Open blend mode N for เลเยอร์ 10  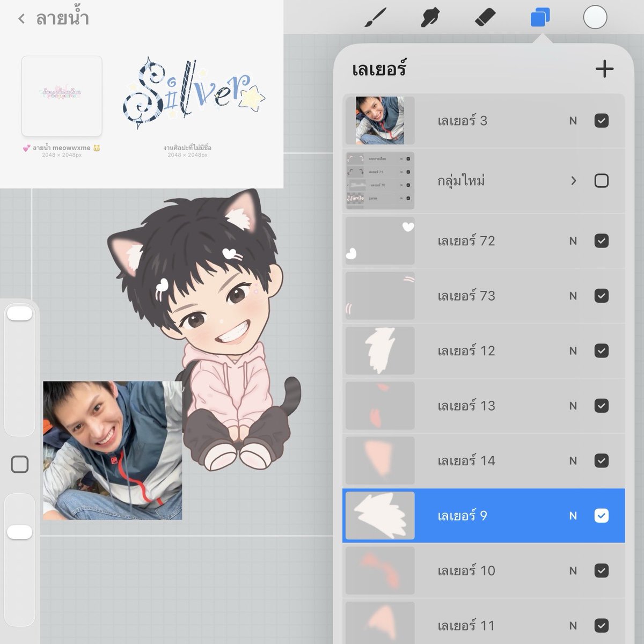[573, 570]
